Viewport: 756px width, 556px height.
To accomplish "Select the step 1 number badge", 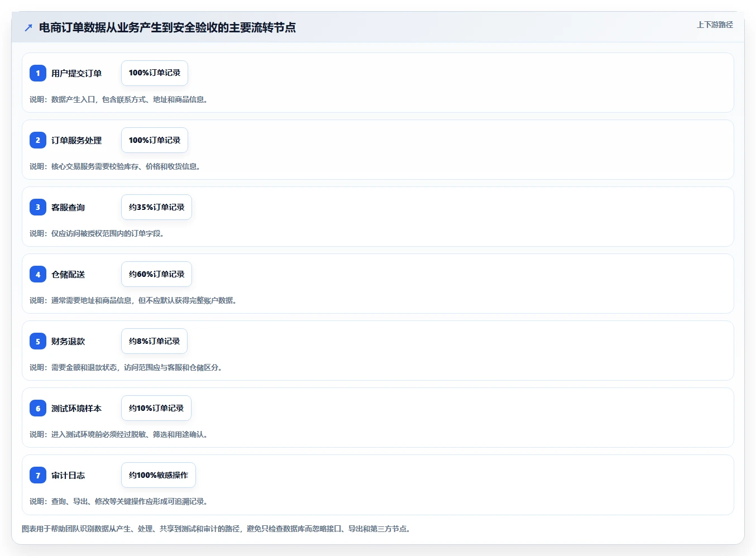I will (x=38, y=73).
